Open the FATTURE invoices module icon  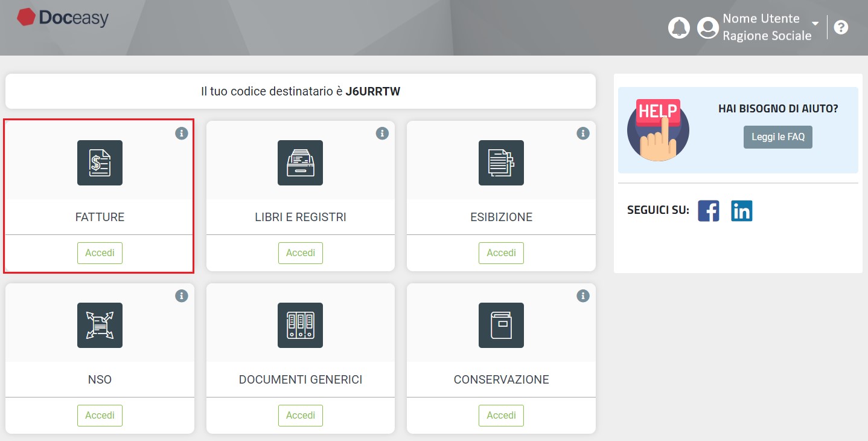tap(99, 163)
